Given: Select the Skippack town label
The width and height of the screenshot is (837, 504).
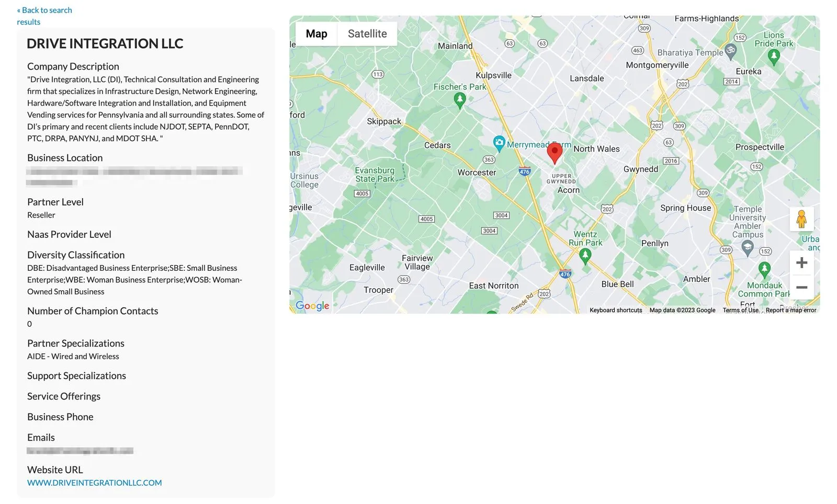Looking at the screenshot, I should 384,121.
